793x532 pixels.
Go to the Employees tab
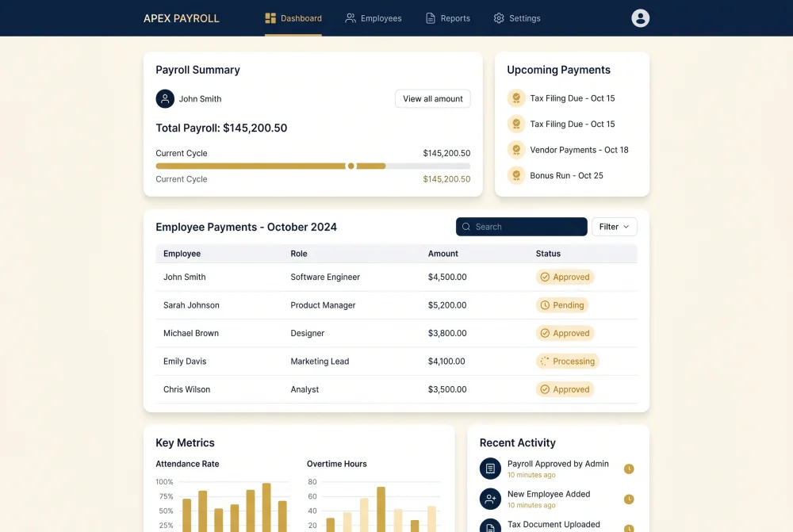pos(374,18)
